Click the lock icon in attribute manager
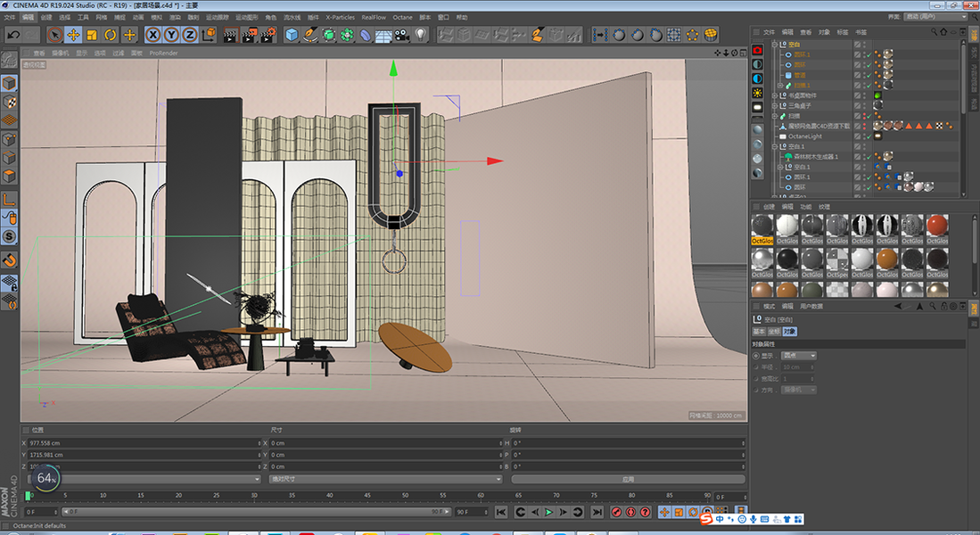 coord(943,306)
